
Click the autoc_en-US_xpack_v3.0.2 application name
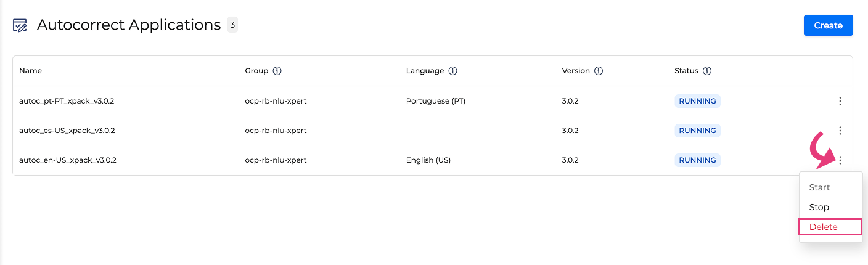68,160
